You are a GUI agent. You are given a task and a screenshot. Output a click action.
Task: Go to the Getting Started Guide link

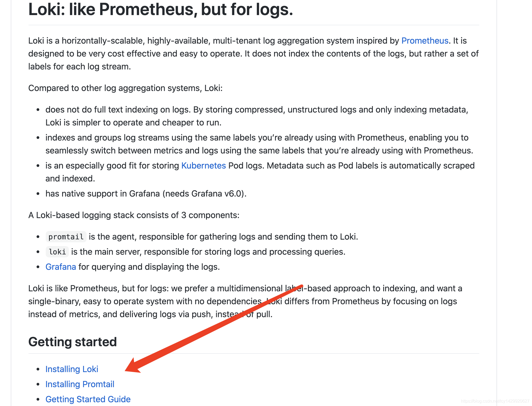coord(88,399)
